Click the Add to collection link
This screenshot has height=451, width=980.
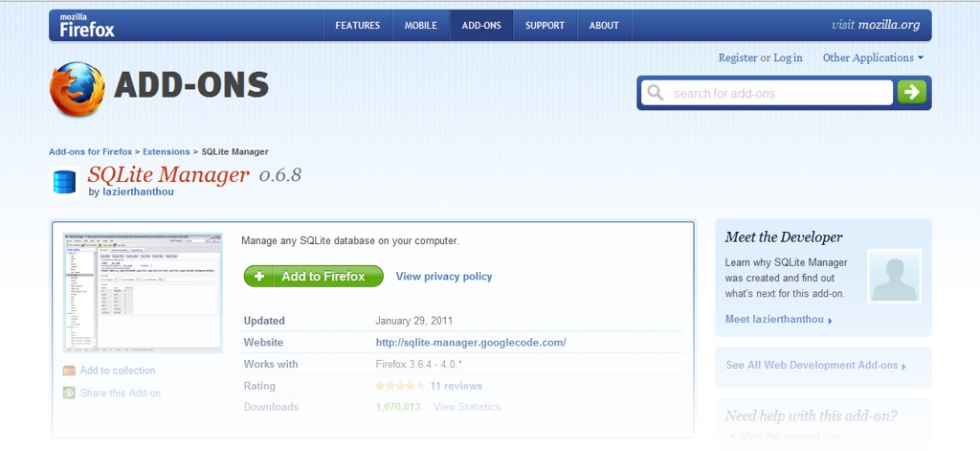pos(118,371)
